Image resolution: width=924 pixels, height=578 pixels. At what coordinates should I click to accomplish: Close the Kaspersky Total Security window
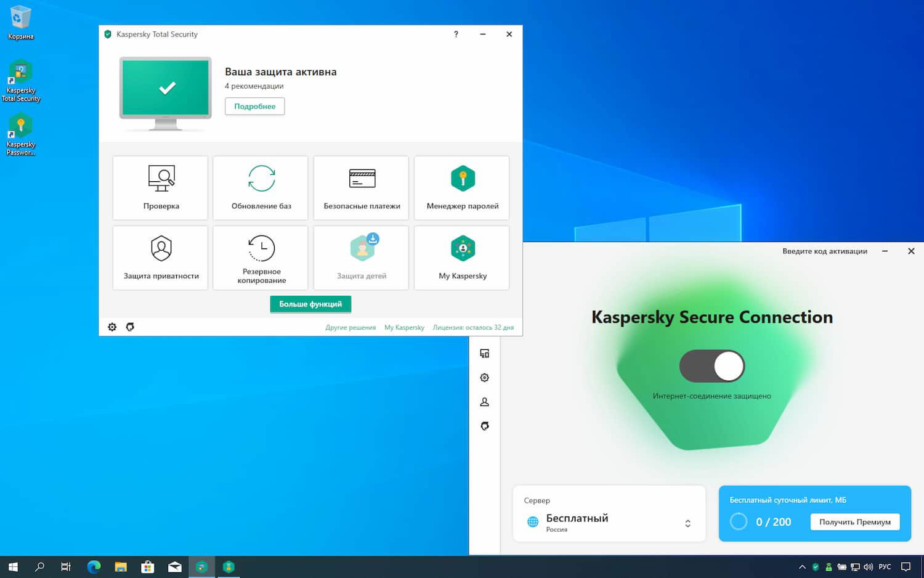pos(509,35)
